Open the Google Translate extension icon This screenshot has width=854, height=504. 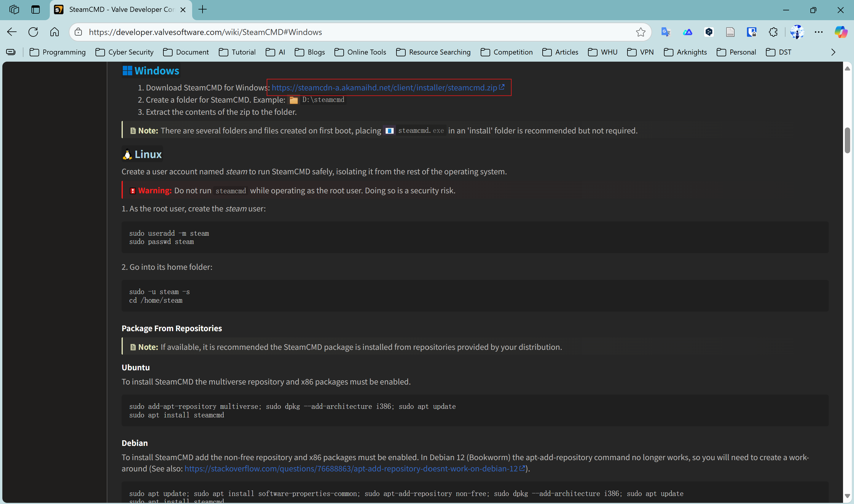click(x=665, y=32)
